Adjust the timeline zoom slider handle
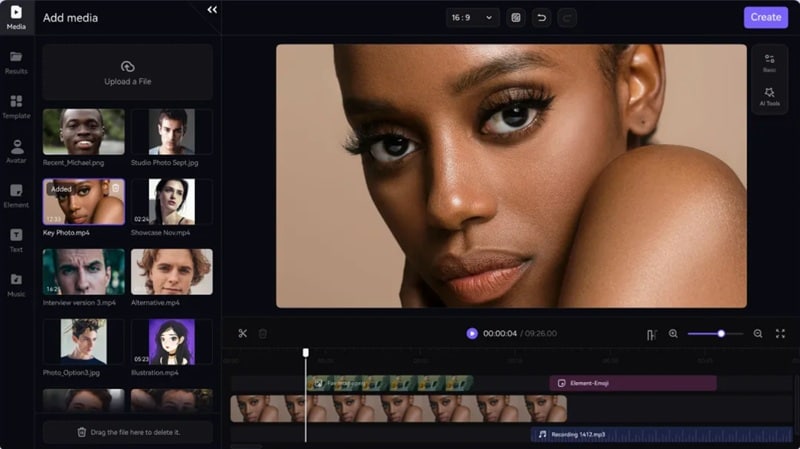 721,334
